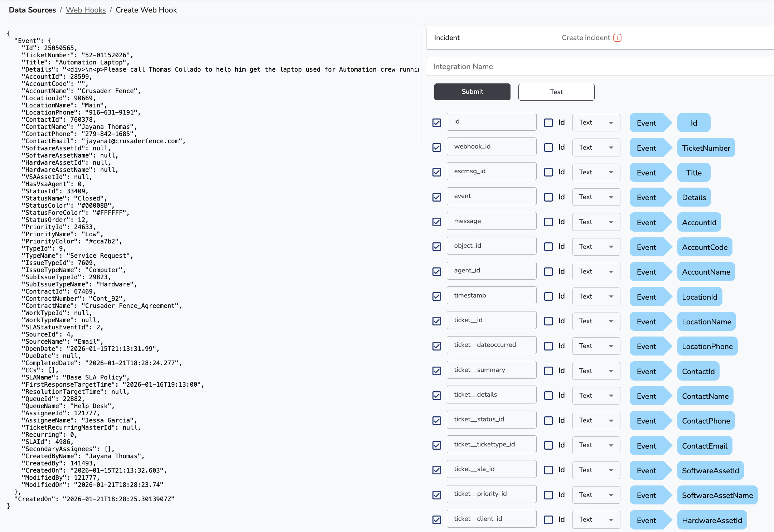Image resolution: width=774 pixels, height=532 pixels.
Task: Click the Create incident info icon
Action: click(617, 38)
